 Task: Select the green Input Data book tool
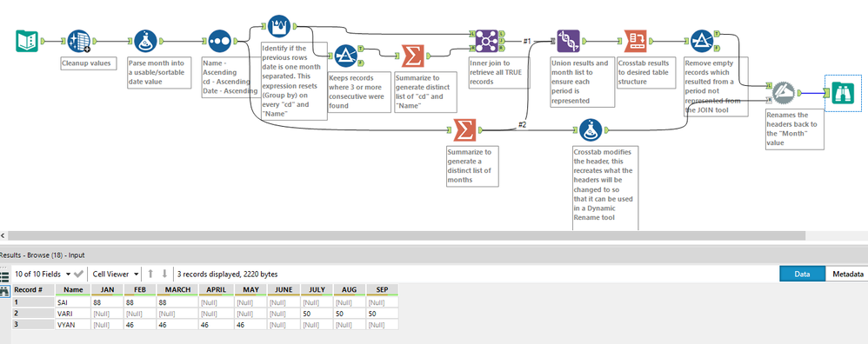[27, 41]
